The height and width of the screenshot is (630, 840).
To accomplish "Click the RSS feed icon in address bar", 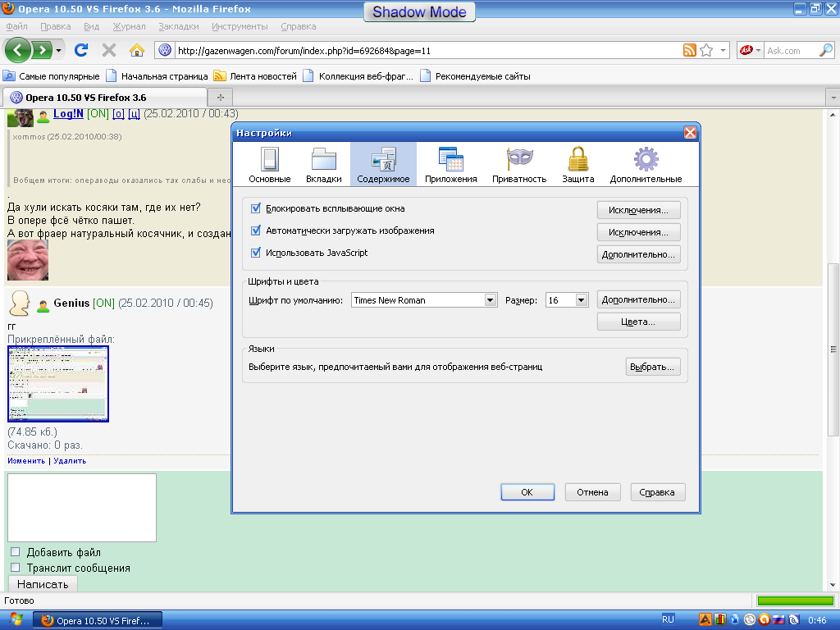I will click(x=689, y=50).
